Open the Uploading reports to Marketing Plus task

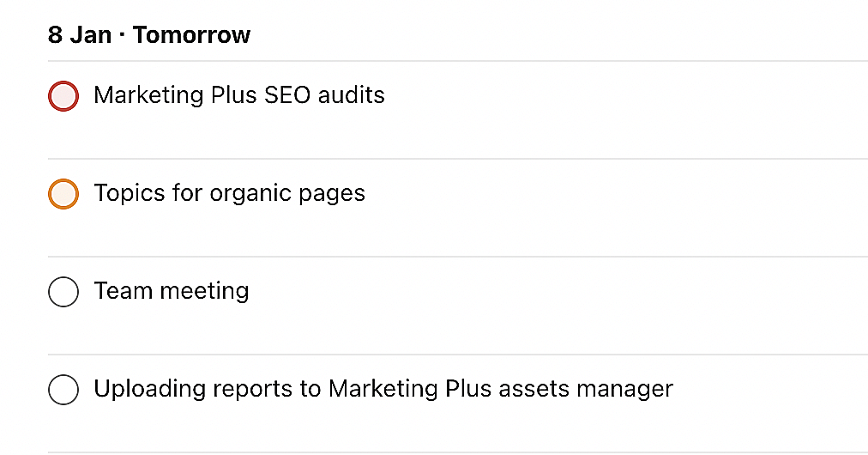[383, 389]
